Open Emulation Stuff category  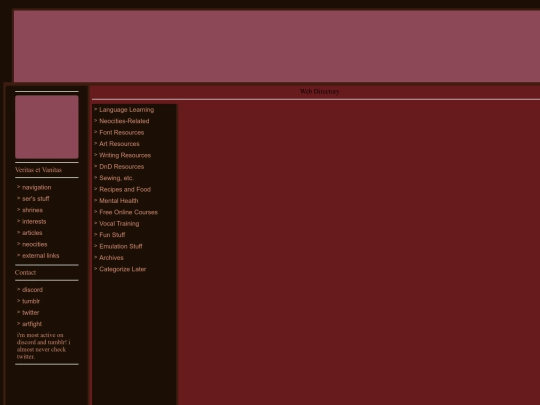(121, 246)
